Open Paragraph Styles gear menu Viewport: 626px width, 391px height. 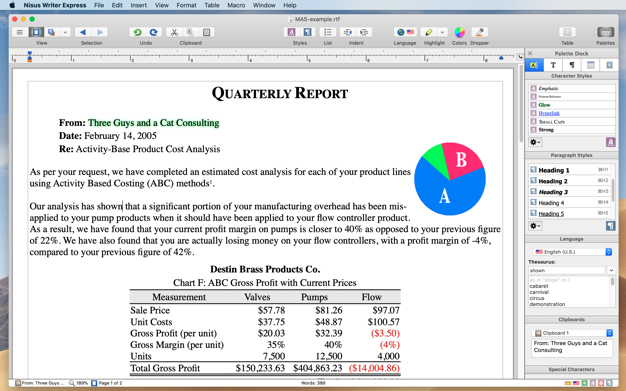coord(535,226)
